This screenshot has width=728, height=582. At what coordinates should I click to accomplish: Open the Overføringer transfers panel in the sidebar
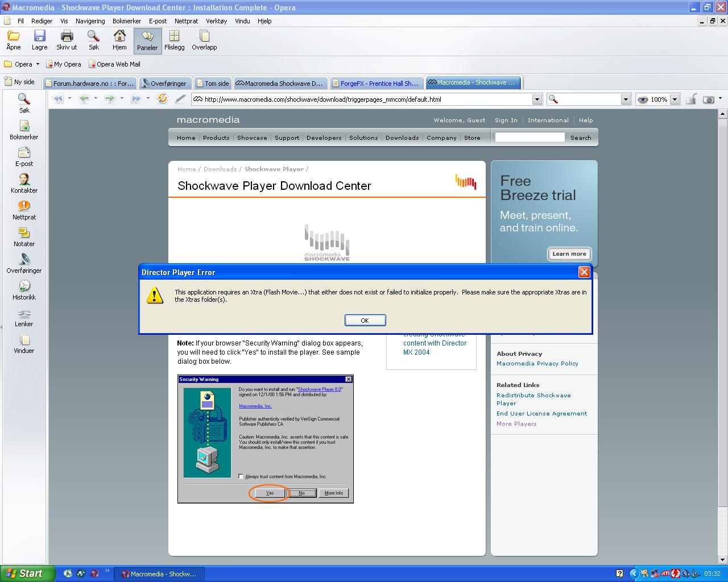click(x=24, y=263)
